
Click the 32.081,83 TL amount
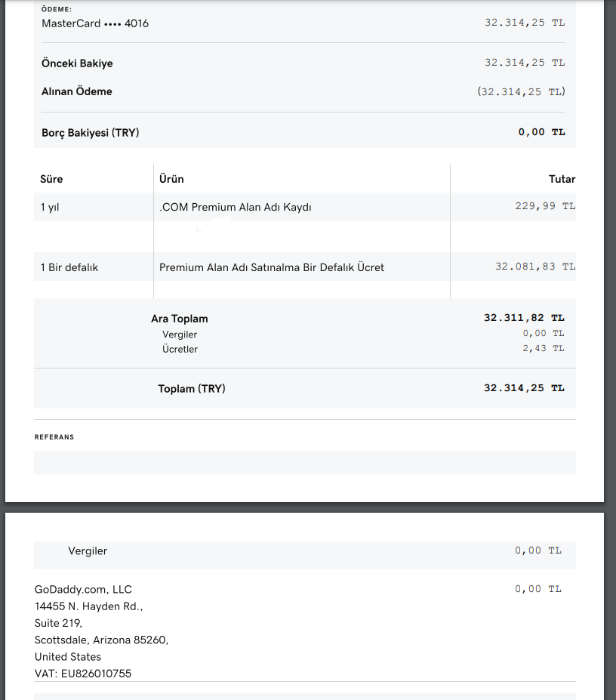[x=535, y=267]
